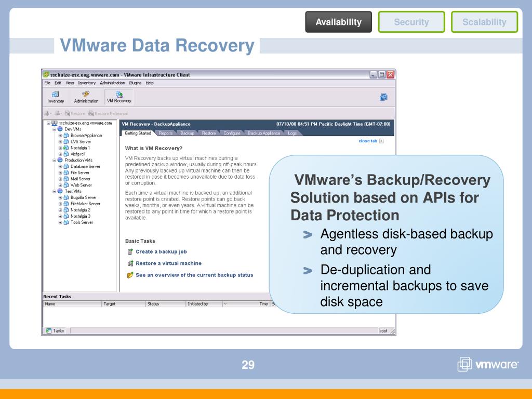The width and height of the screenshot is (532, 399).
Task: Collapse the Production VMs group
Action: (x=54, y=160)
